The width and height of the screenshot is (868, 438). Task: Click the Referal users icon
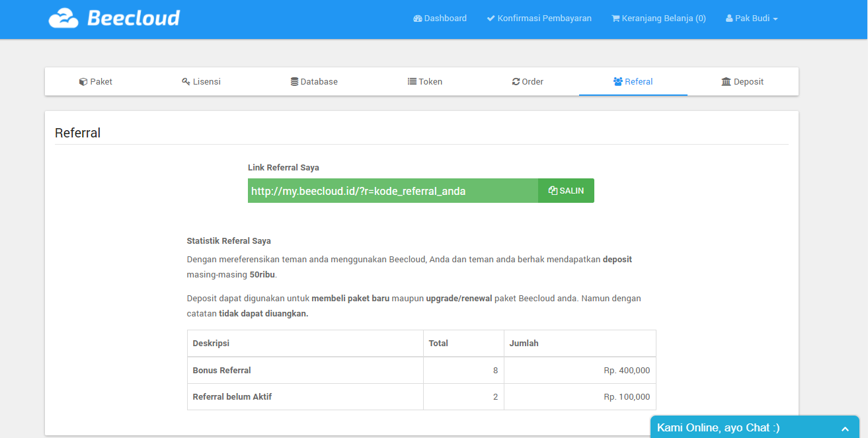[x=618, y=82]
